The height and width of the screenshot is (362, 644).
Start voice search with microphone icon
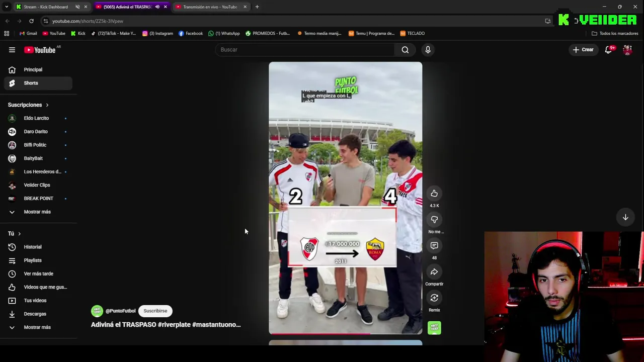[428, 50]
